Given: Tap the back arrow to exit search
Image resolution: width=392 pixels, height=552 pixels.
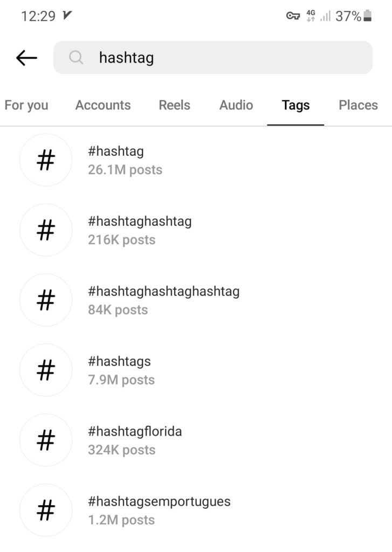Looking at the screenshot, I should (26, 57).
